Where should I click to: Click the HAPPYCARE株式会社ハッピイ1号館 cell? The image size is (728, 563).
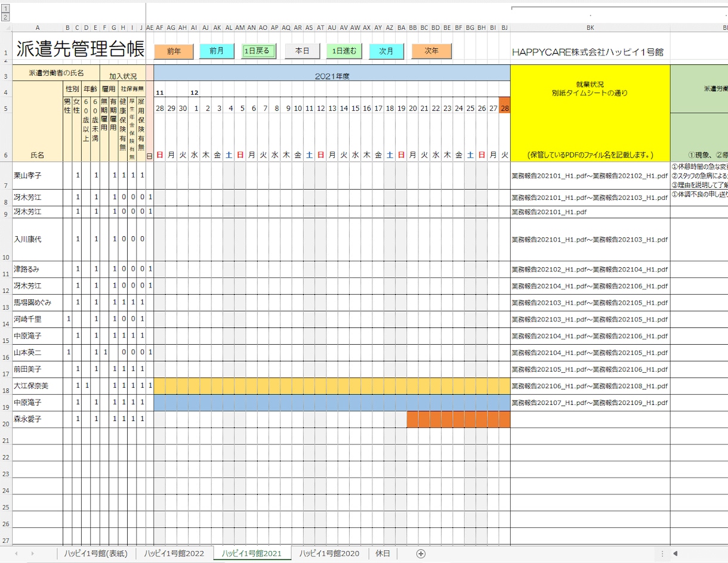pos(588,52)
